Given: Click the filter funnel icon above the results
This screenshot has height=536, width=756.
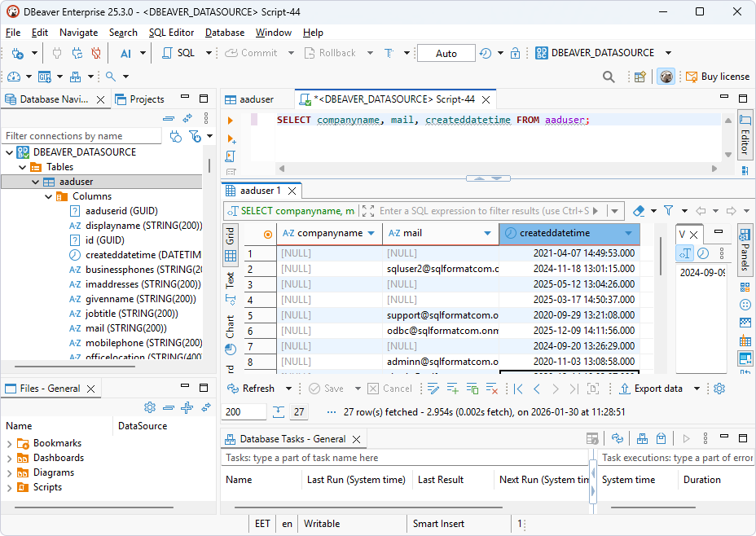Looking at the screenshot, I should [x=668, y=210].
